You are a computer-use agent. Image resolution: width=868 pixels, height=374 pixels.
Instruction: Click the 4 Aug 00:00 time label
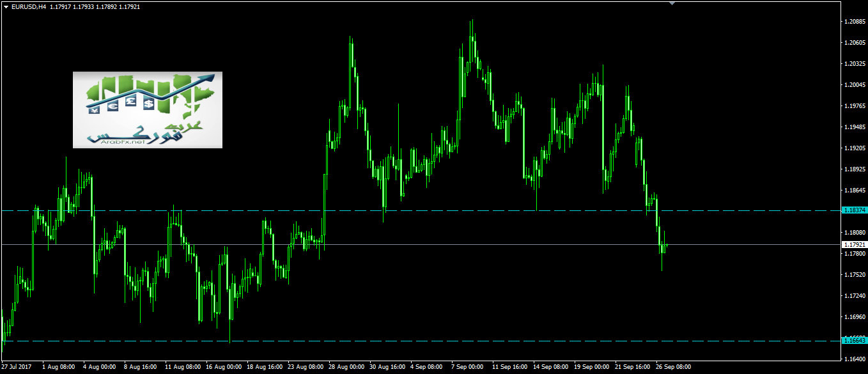(x=100, y=368)
